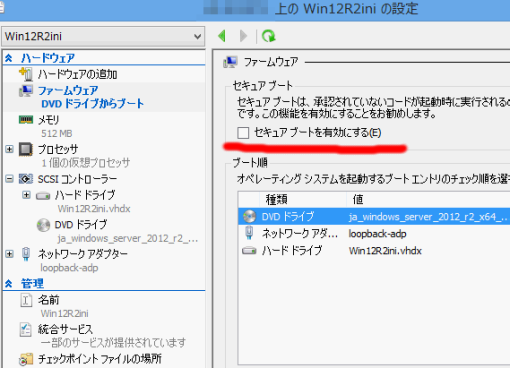Click 一部のサービスが提供されています text

pyautogui.click(x=113, y=343)
